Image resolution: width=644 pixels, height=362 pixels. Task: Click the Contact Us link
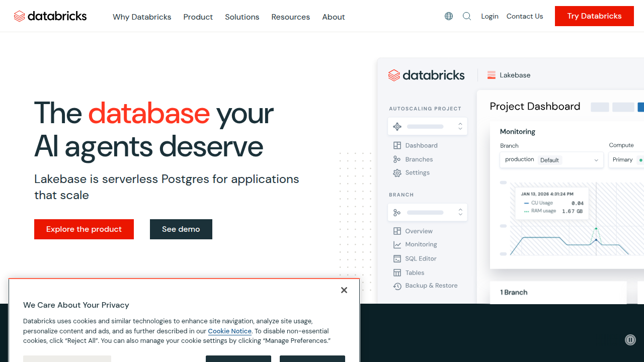pos(525,16)
